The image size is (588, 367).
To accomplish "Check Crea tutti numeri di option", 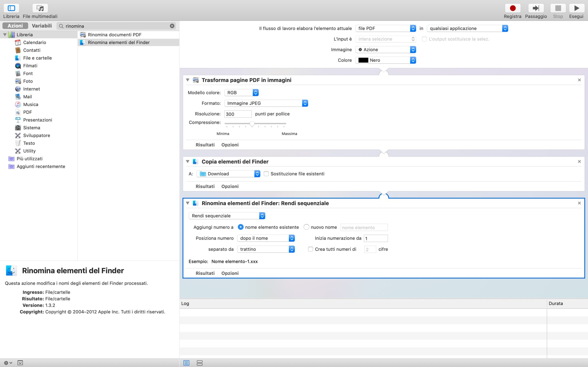I will 310,249.
